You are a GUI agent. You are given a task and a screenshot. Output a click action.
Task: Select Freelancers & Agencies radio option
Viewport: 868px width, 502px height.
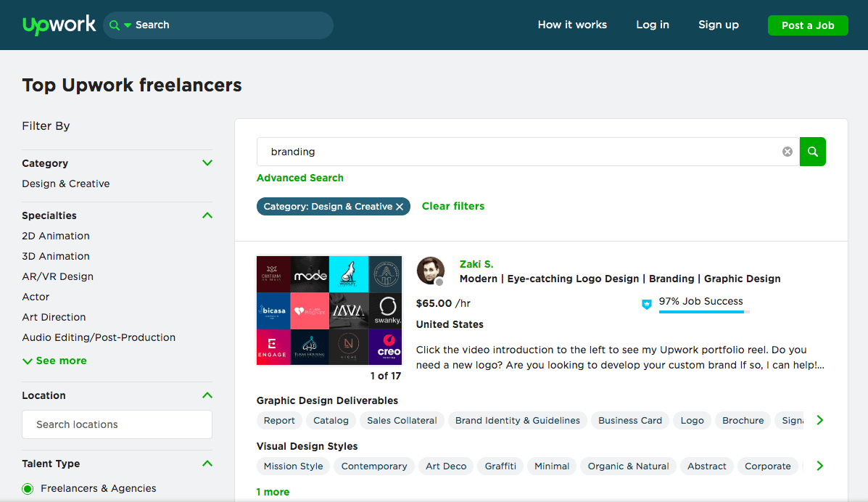28,489
